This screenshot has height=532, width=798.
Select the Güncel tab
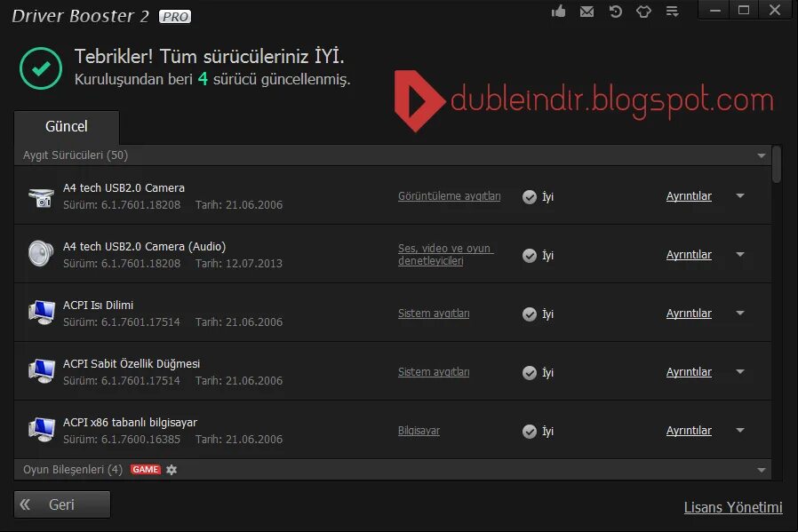coord(67,127)
